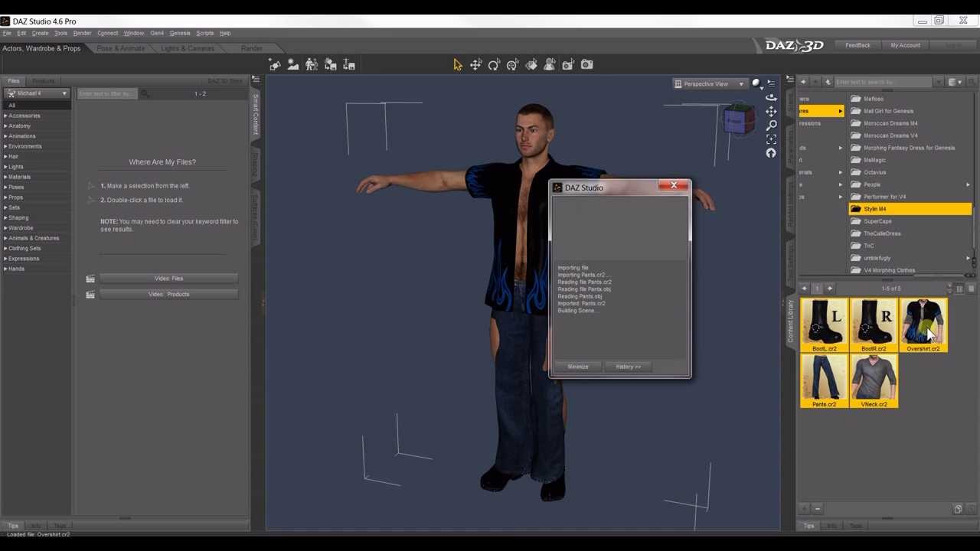
Task: Click the My Account button
Action: [905, 45]
